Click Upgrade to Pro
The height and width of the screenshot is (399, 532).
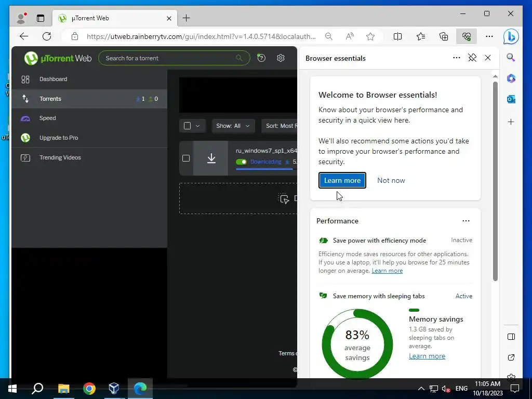tap(89, 138)
